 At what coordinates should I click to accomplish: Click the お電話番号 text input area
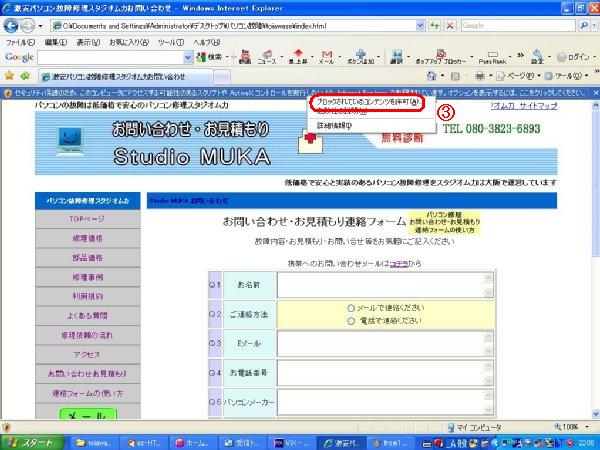pyautogui.click(x=385, y=373)
